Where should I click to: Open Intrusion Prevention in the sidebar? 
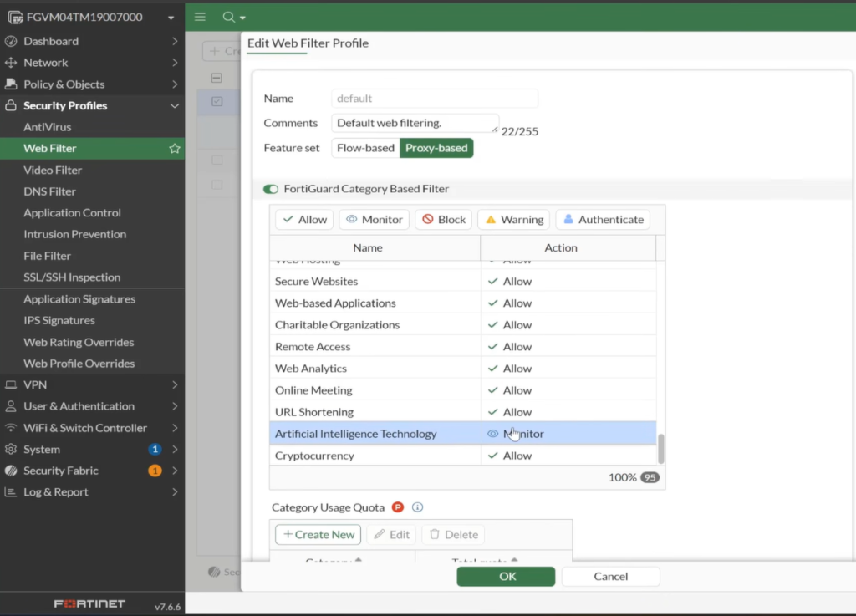point(74,234)
